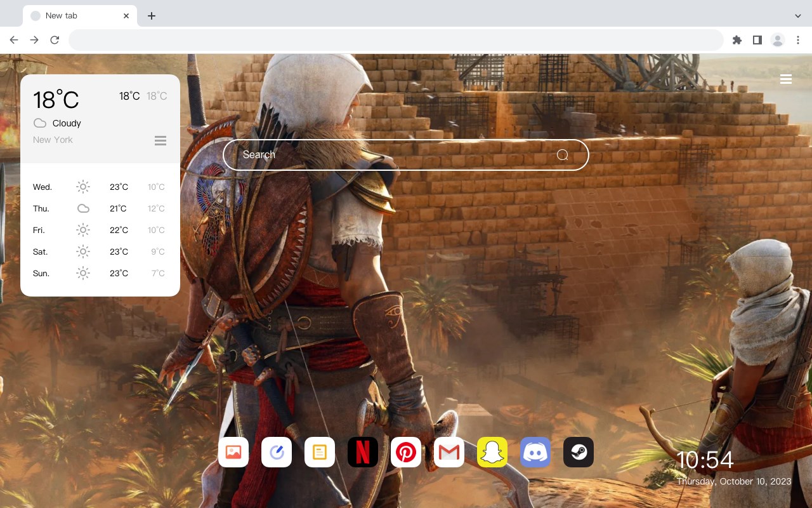Open a new tab with plus button

coord(151,16)
